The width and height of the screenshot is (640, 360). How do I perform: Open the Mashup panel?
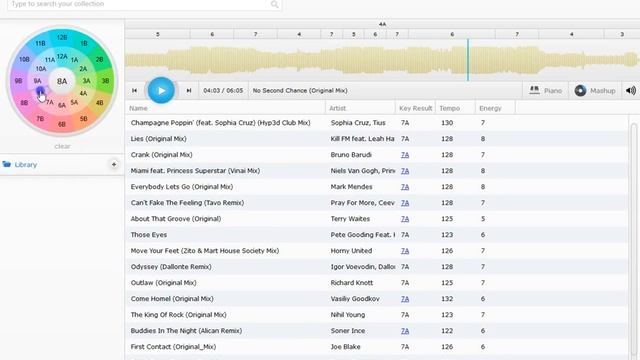595,91
